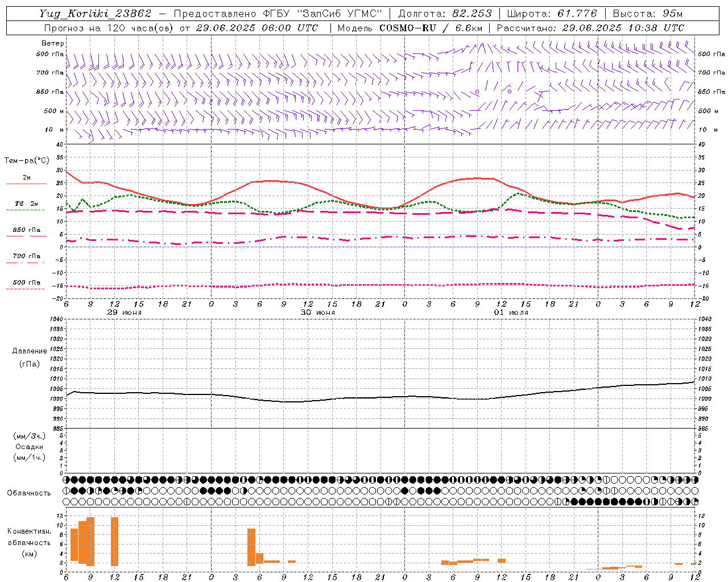Click the Конвективн. облачность label
The width and height of the screenshot is (728, 582).
pos(29,537)
